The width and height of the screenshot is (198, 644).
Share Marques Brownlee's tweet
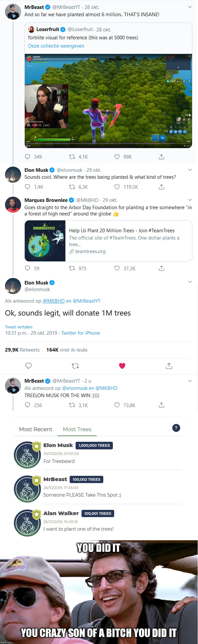[161, 268]
